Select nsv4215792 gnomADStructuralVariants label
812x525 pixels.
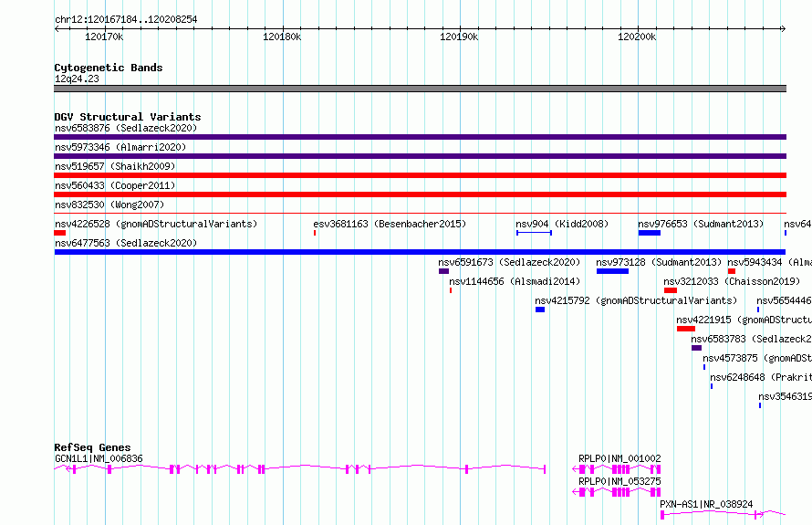point(636,300)
